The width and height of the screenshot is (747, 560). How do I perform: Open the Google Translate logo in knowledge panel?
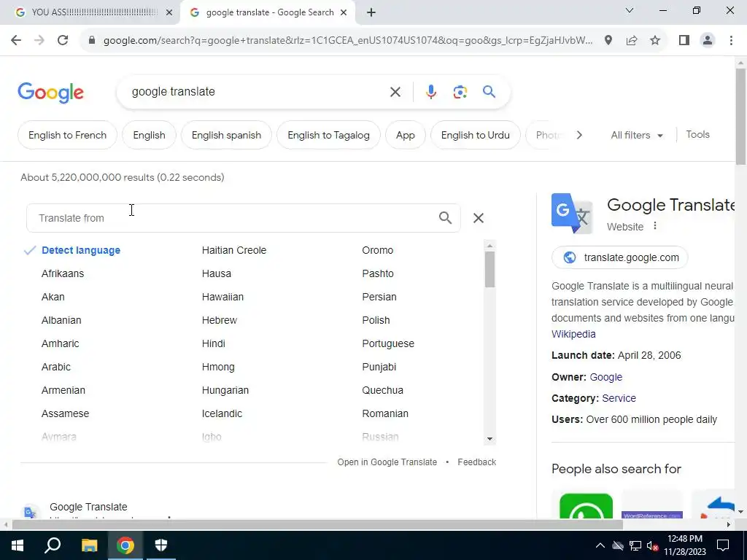click(572, 214)
